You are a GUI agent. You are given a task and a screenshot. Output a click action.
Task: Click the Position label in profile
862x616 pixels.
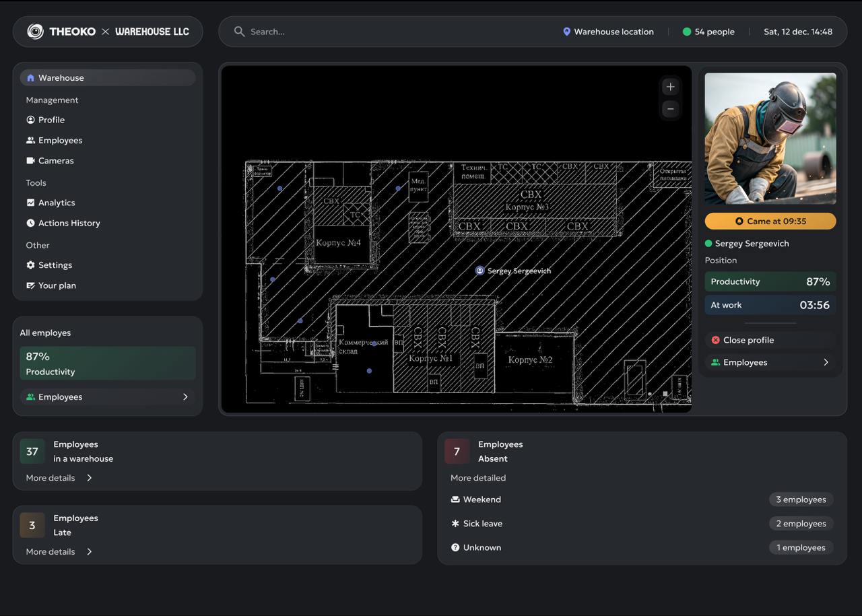click(x=721, y=261)
